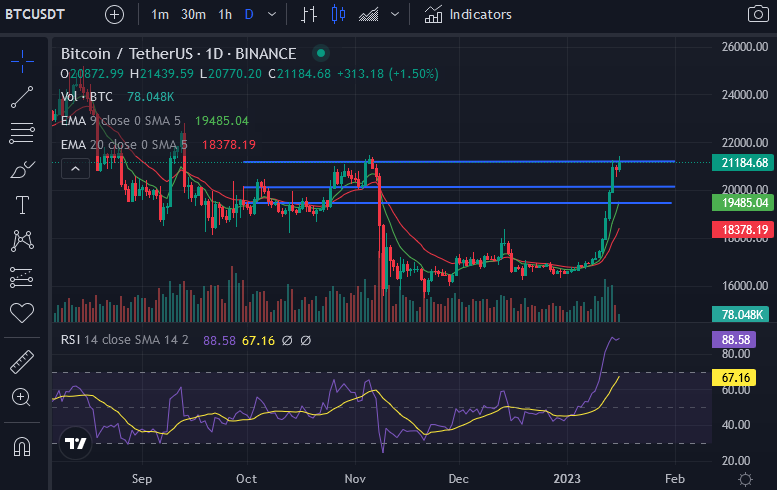This screenshot has width=777, height=490.
Task: Toggle the magnet snap mode
Action: (22, 446)
